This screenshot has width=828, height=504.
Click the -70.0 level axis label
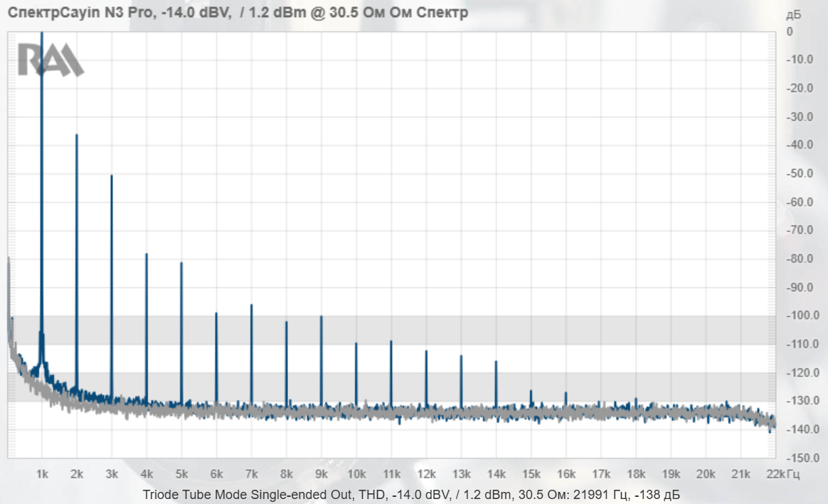coord(800,230)
